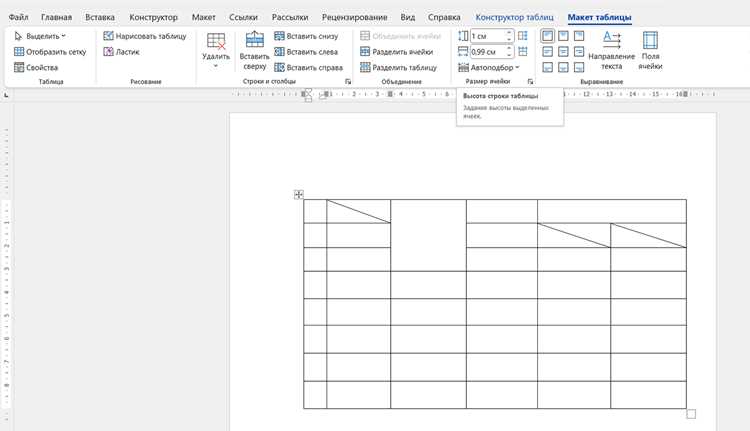The image size is (750, 431).
Task: Open the Макет ribbon tab
Action: (x=203, y=17)
